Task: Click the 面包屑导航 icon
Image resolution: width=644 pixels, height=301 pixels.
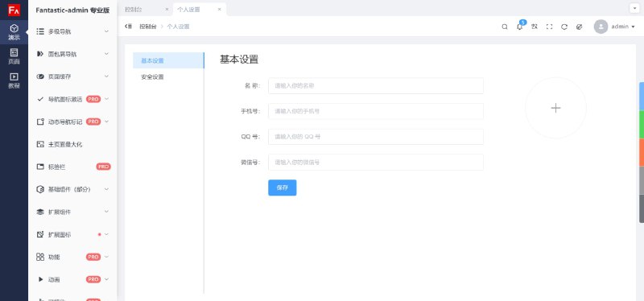Action: (x=40, y=54)
